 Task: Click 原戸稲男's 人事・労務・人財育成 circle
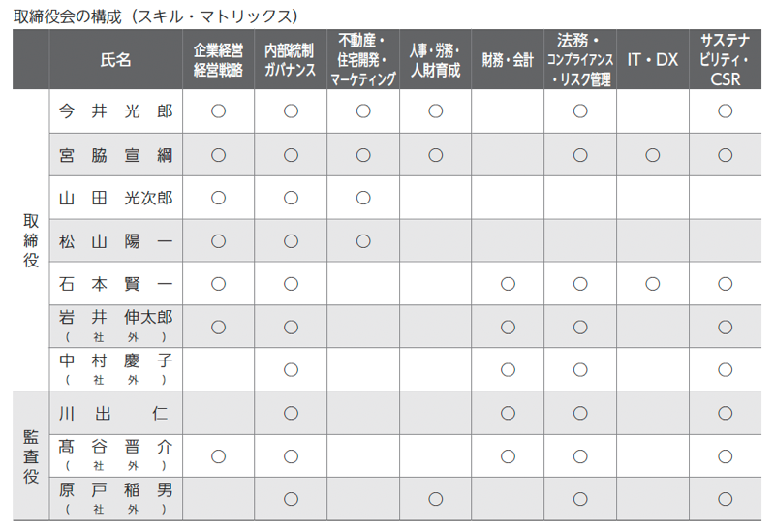(435, 499)
